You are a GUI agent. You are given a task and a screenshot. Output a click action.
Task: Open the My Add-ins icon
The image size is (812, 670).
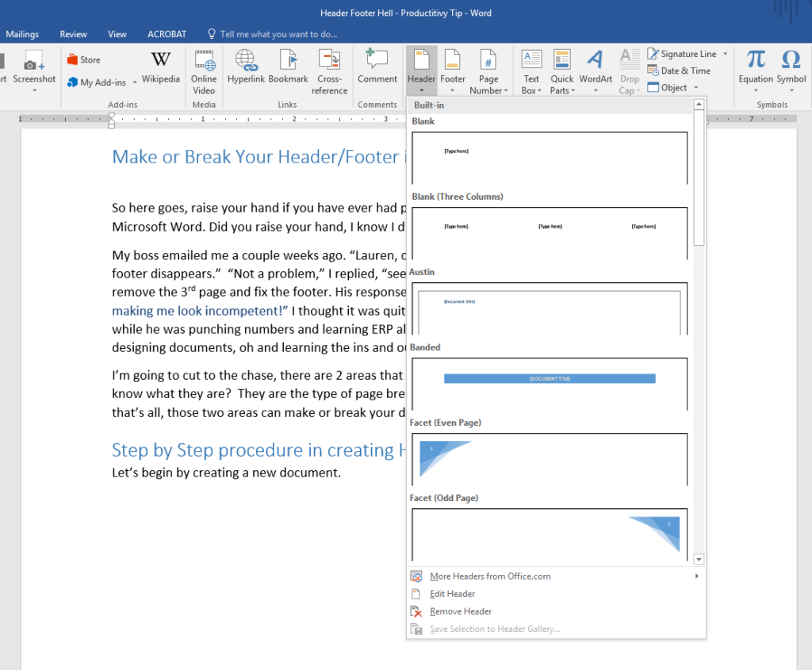(x=72, y=82)
